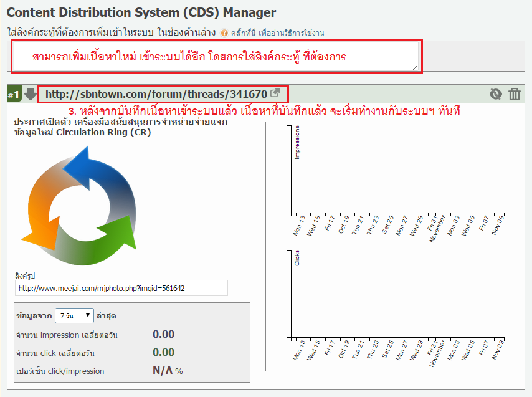Grab the text area resize handle
This screenshot has height=397, width=532.
point(415,67)
